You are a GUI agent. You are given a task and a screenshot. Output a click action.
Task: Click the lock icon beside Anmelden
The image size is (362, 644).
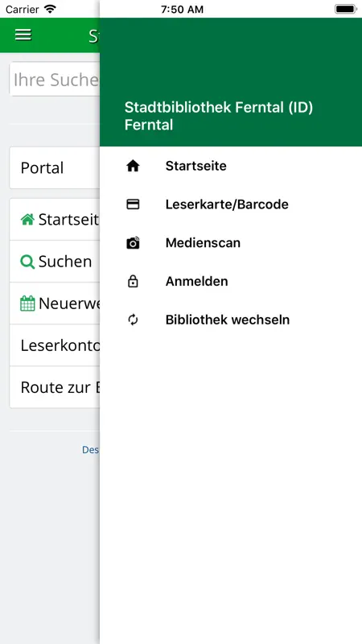133,281
